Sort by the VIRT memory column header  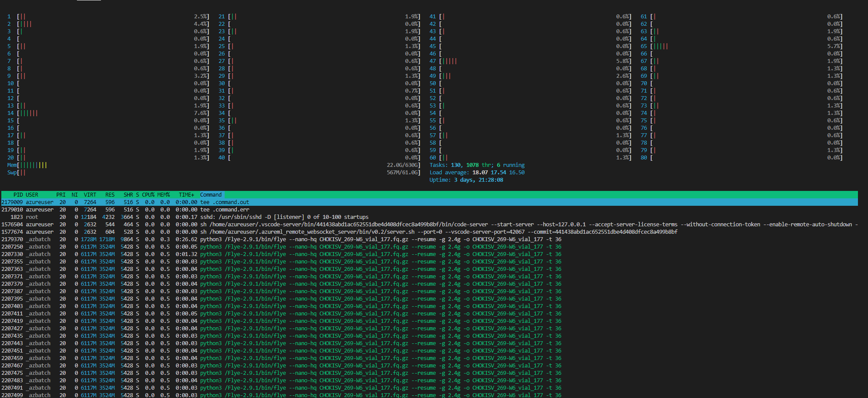point(90,194)
